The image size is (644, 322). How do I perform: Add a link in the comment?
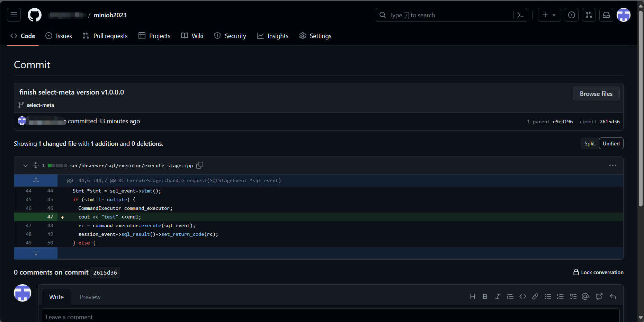click(x=535, y=296)
